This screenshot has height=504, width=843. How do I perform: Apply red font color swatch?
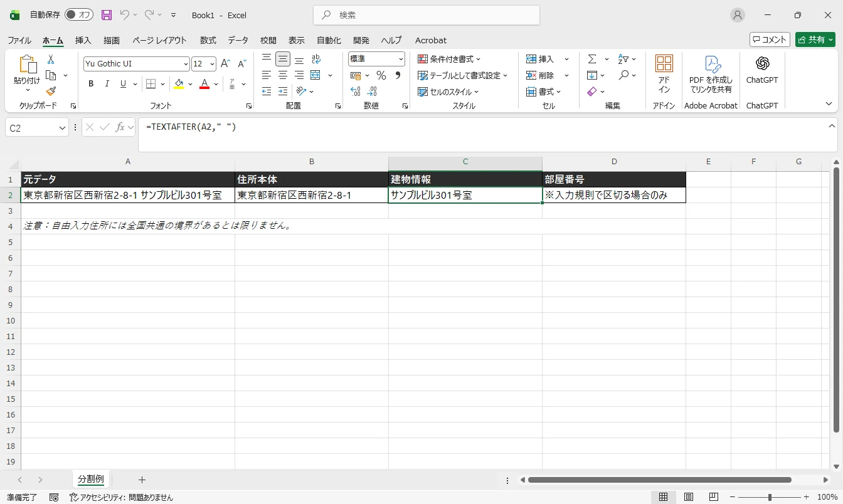pyautogui.click(x=204, y=84)
